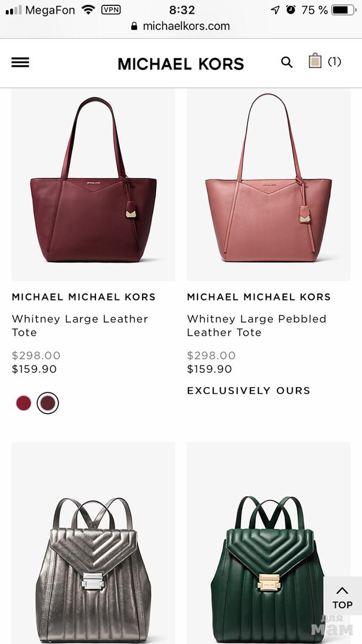Screen dimensions: 362x644
Task: Open the hamburger navigation menu
Action: point(20,63)
